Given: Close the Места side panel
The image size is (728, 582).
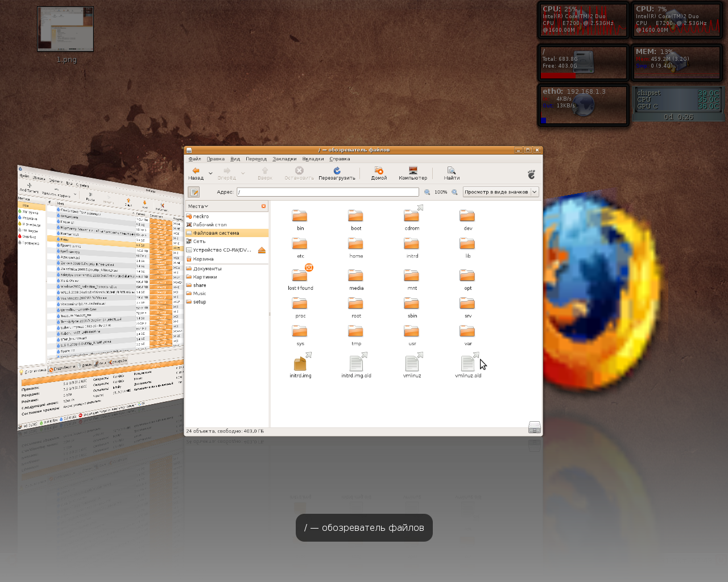Looking at the screenshot, I should tap(263, 206).
